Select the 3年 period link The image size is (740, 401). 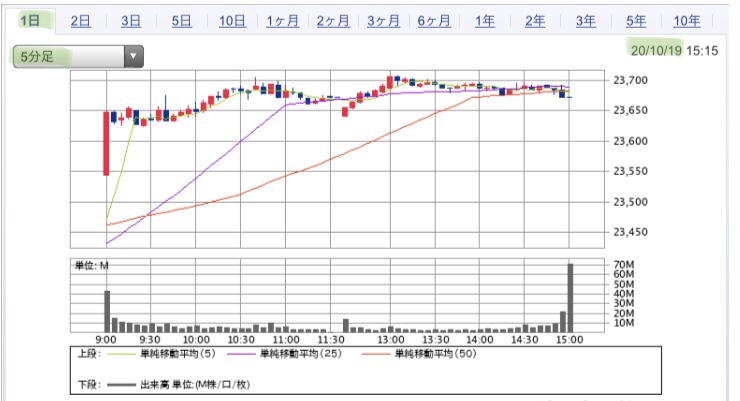pyautogui.click(x=586, y=21)
